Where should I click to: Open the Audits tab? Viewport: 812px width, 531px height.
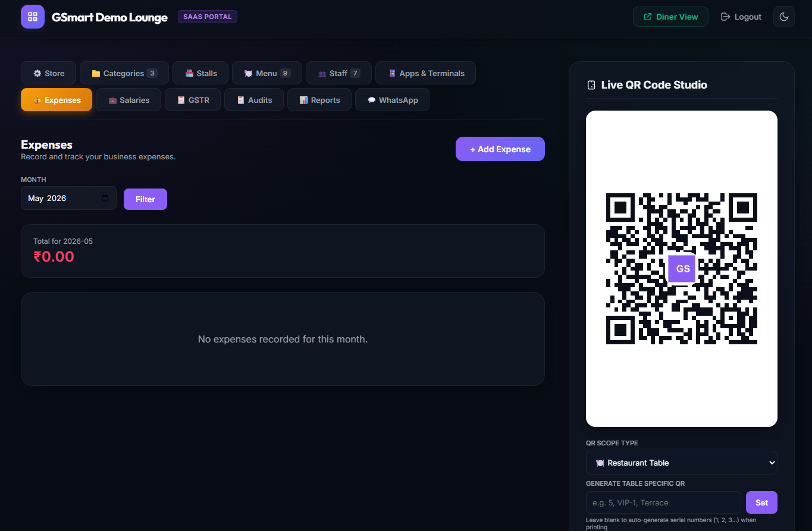[254, 100]
